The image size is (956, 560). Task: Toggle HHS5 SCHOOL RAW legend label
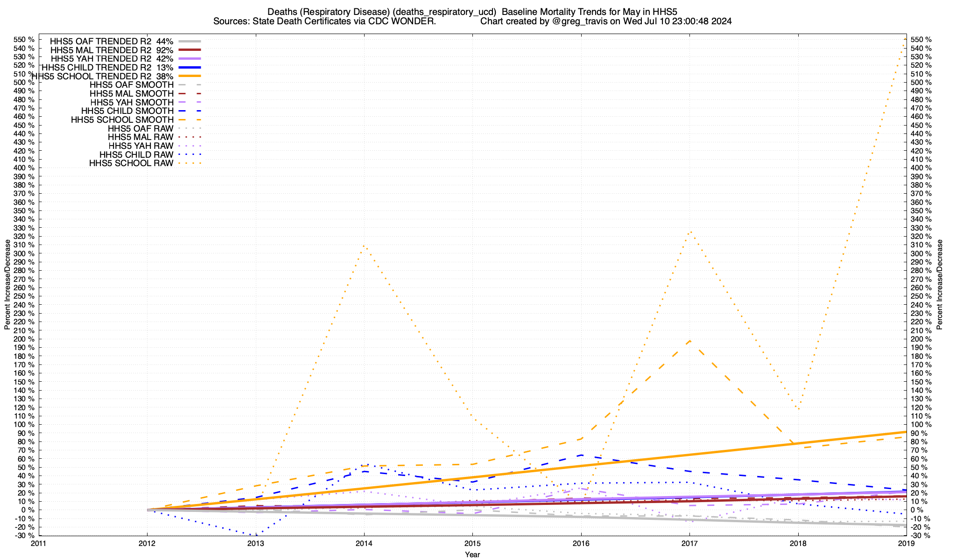pyautogui.click(x=131, y=163)
